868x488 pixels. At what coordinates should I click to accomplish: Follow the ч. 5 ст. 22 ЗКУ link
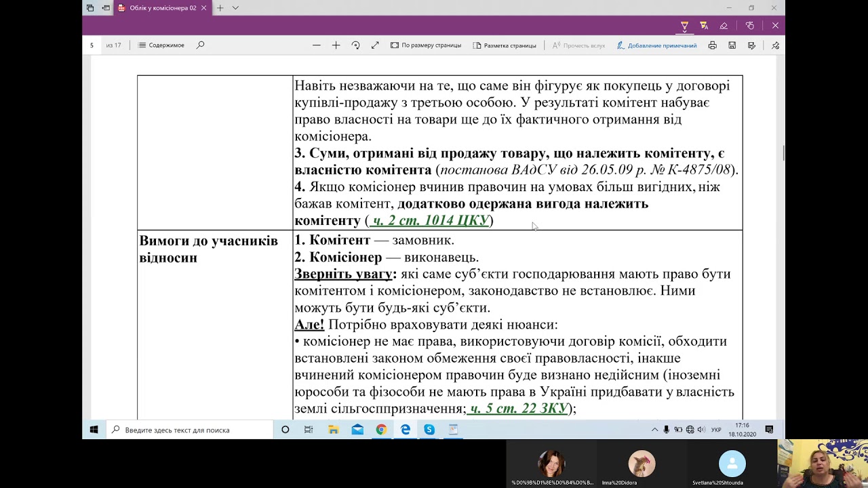point(519,409)
